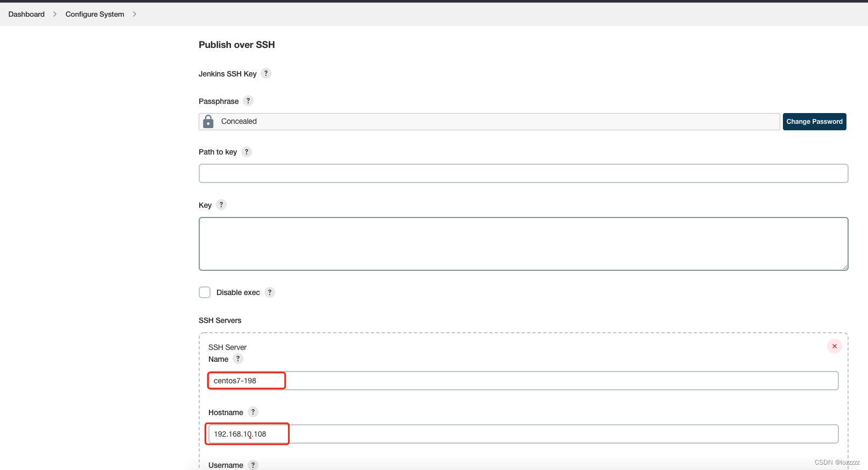
Task: Open help for Hostname field
Action: click(253, 412)
